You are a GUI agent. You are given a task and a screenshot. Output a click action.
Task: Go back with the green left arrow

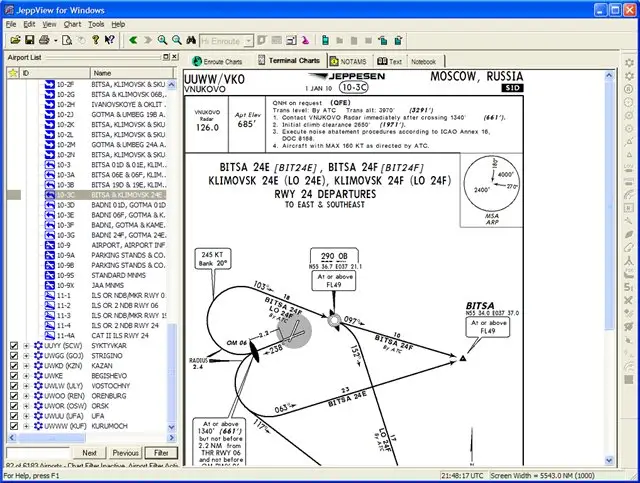click(x=133, y=40)
